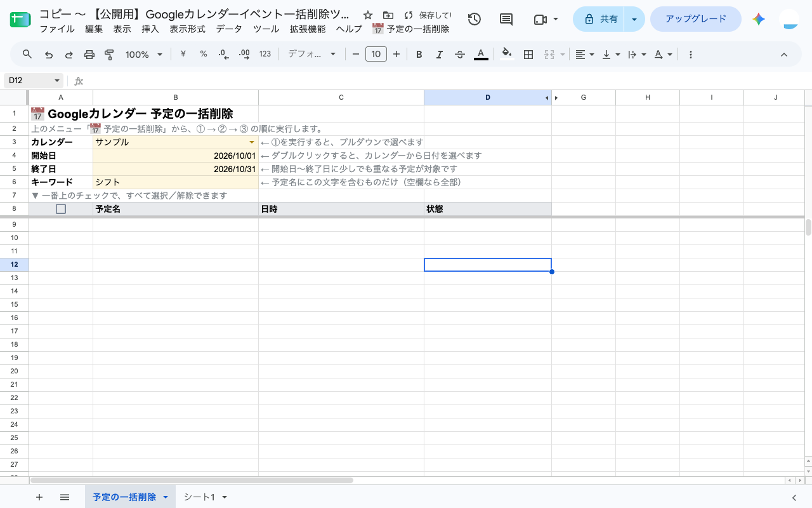Open the Google Sheets home icon

coord(20,20)
